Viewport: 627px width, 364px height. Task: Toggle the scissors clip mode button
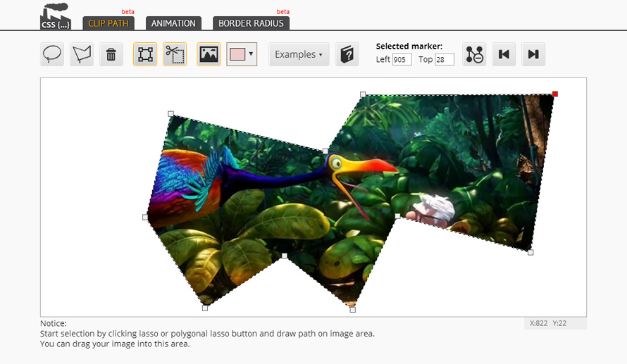[175, 54]
